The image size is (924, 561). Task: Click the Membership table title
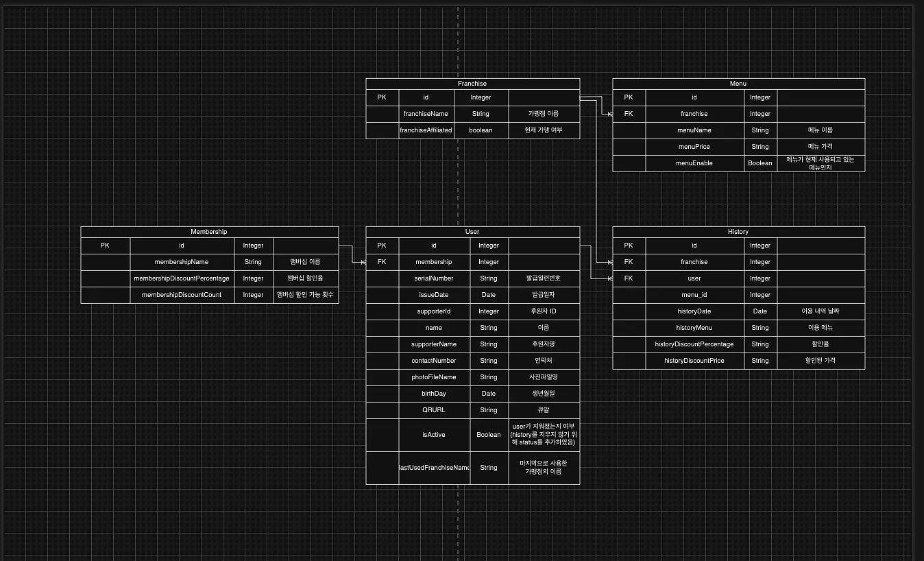coord(209,232)
